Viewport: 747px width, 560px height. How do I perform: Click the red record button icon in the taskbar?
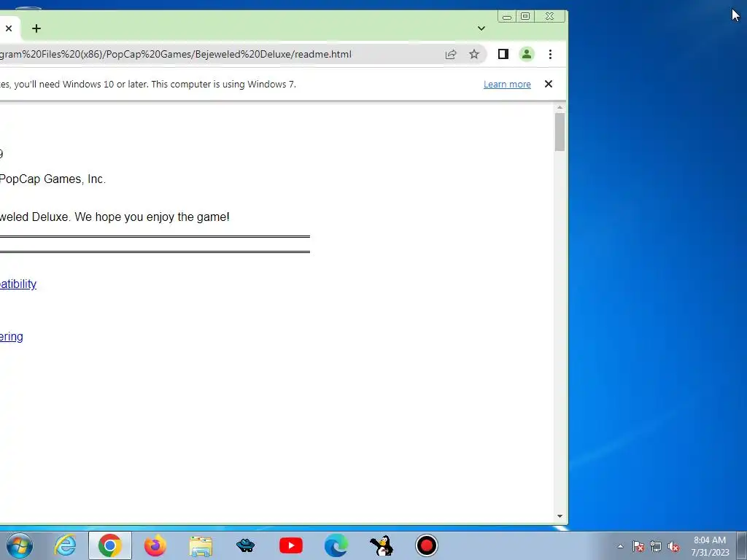click(426, 545)
